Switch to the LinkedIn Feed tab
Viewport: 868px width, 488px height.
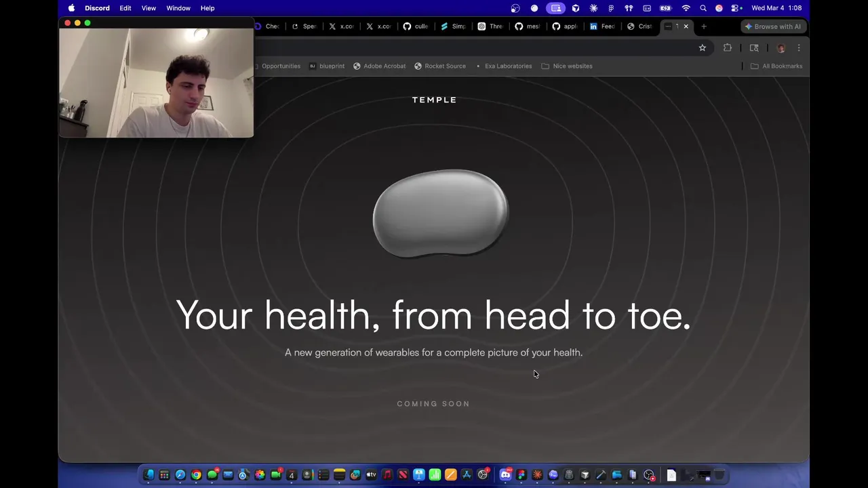602,26
